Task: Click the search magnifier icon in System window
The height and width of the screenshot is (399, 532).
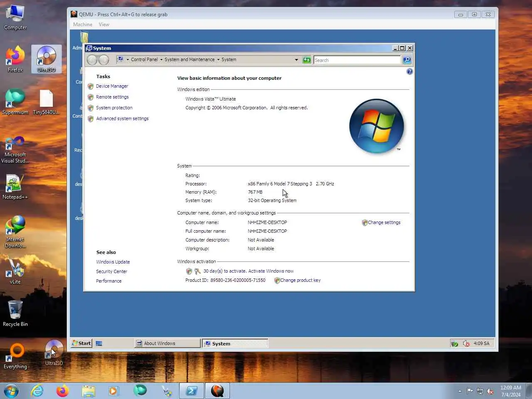Action: 407,60
